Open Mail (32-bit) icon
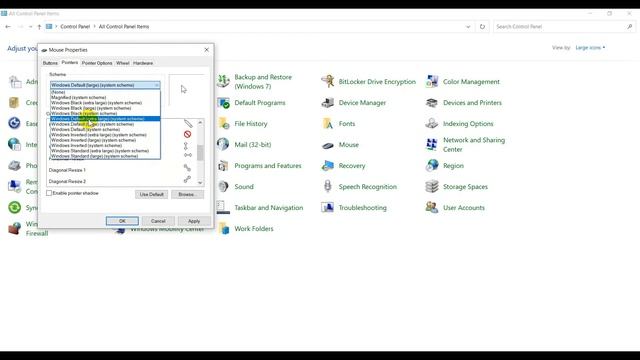The height and width of the screenshot is (360, 640). tap(223, 144)
